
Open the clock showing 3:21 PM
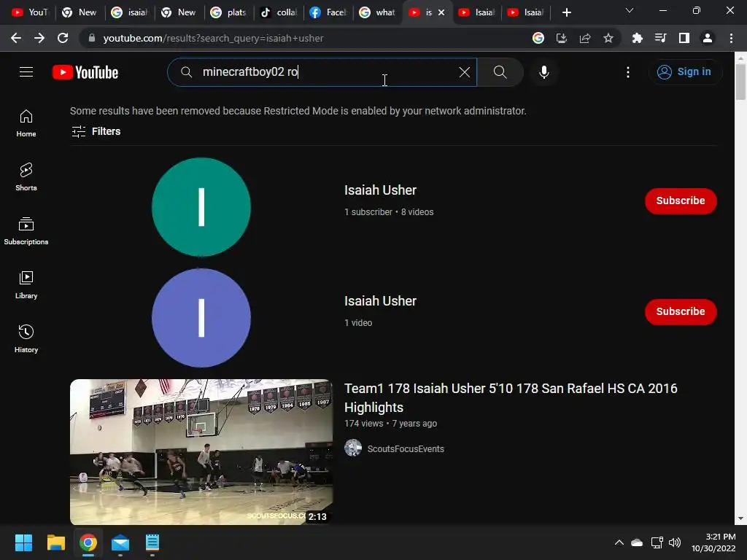713,542
